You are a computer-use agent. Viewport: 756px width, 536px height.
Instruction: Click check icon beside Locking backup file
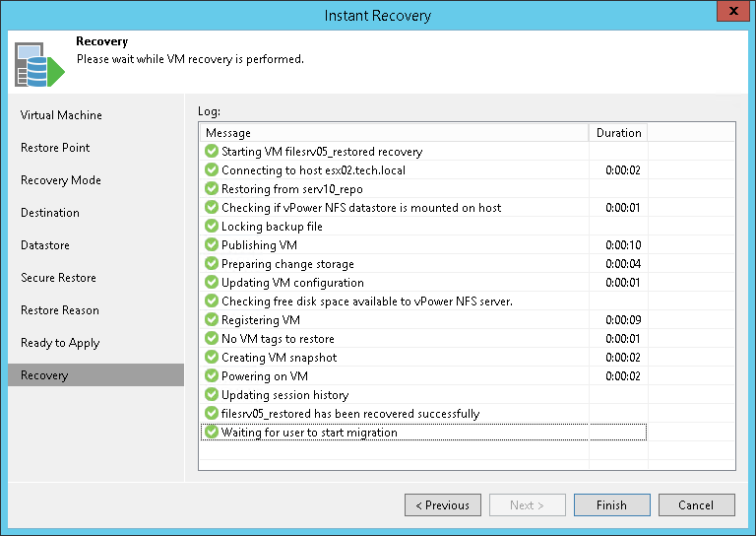pyautogui.click(x=211, y=227)
